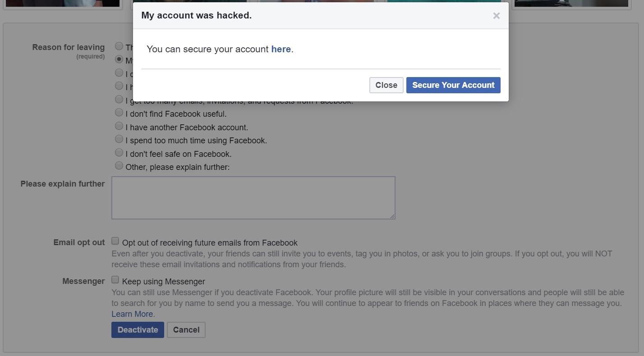This screenshot has width=644, height=356.
Task: Select 'Other, please explain further' radio
Action: tap(119, 165)
